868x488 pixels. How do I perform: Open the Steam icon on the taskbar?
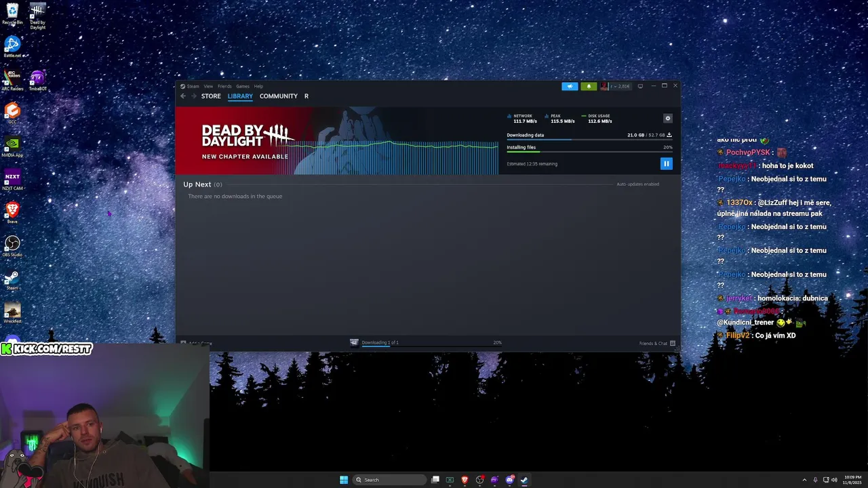click(x=524, y=480)
